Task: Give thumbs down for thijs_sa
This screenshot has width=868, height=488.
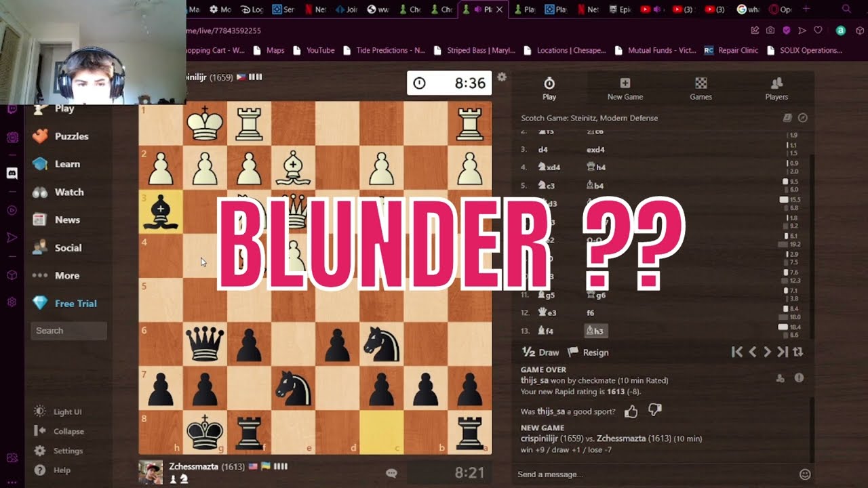Action: 654,410
